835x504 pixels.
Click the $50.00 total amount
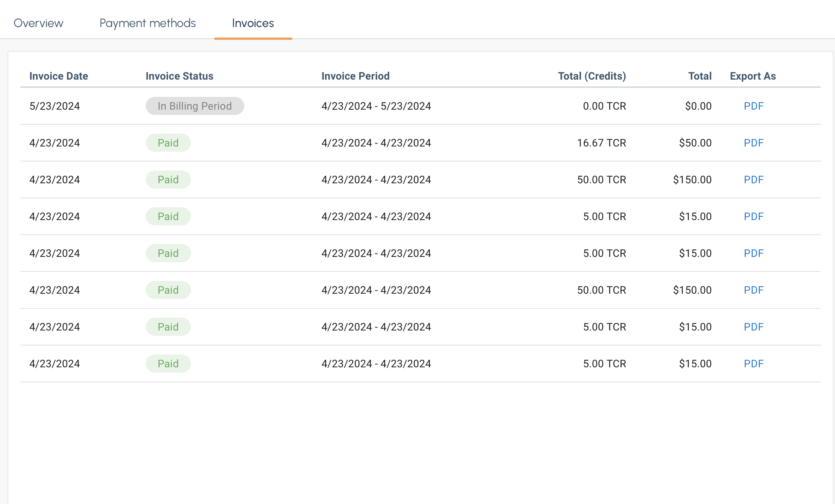click(x=695, y=143)
